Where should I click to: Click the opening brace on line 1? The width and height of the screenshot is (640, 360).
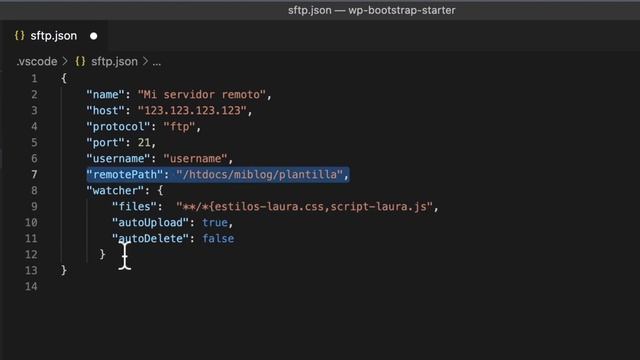click(x=64, y=78)
